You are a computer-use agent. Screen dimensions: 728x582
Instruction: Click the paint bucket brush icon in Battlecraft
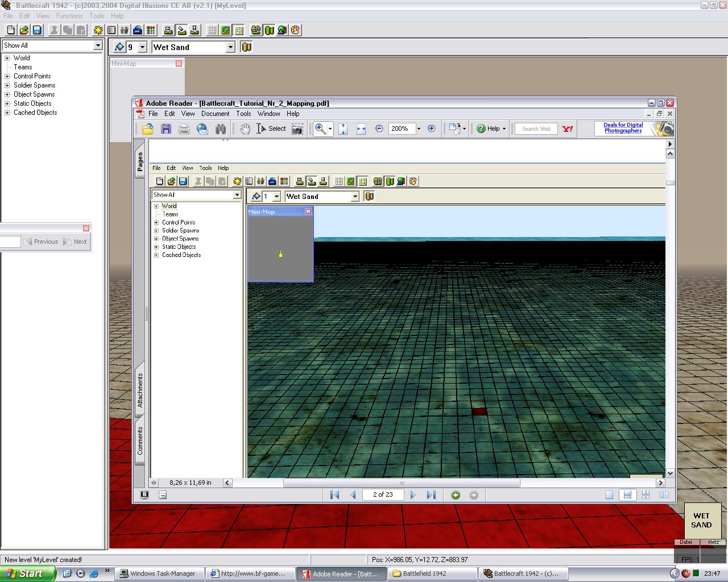coord(119,47)
